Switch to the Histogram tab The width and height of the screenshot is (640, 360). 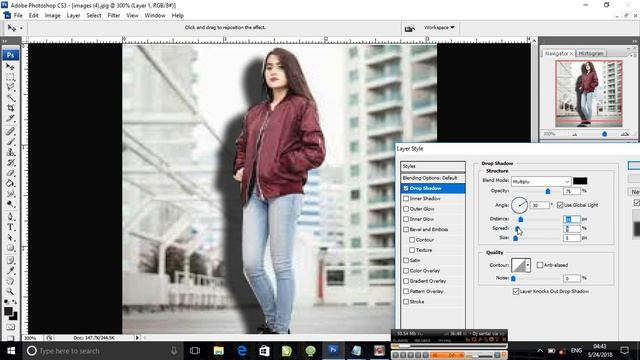point(591,53)
